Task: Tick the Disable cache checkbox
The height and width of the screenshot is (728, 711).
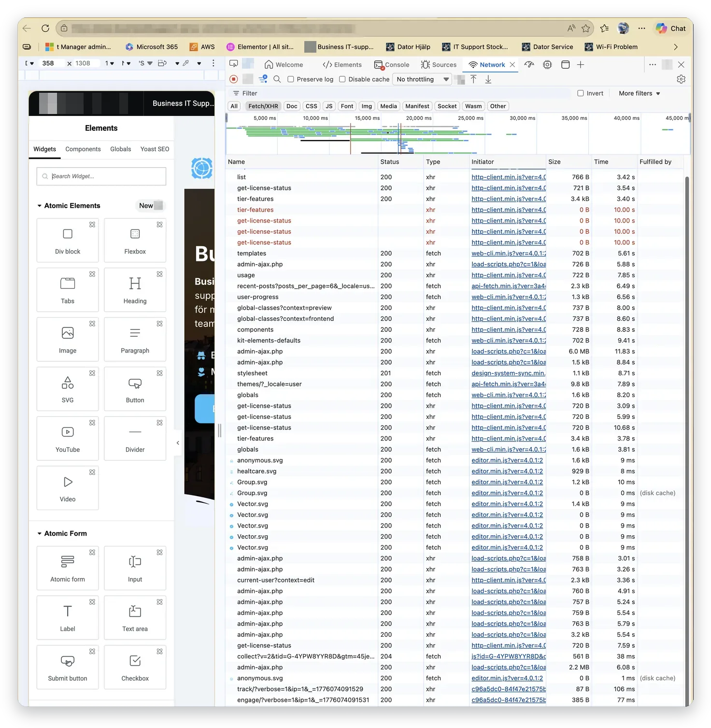Action: coord(342,79)
